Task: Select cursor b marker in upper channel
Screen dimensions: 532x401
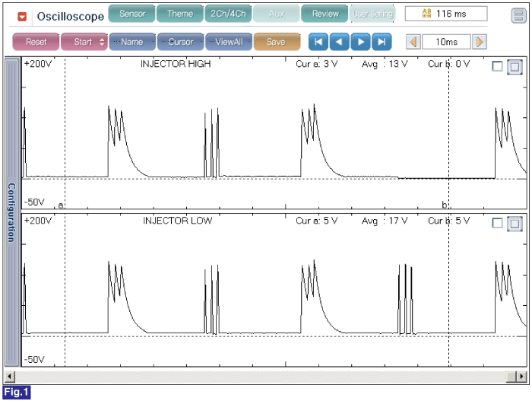Action: (444, 205)
